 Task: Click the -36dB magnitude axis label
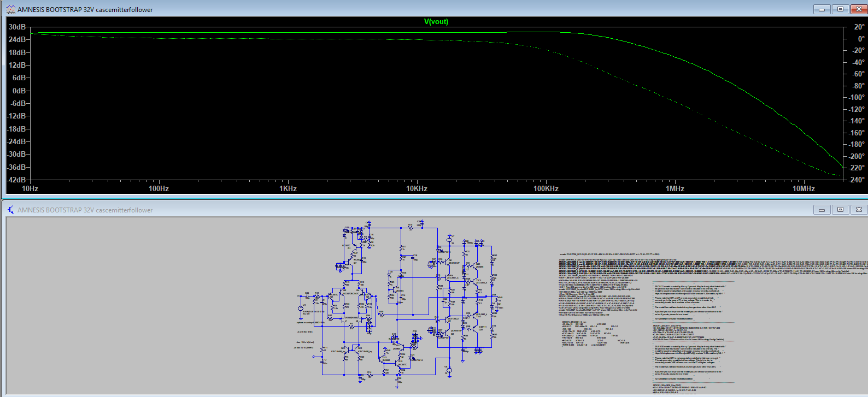click(x=16, y=167)
